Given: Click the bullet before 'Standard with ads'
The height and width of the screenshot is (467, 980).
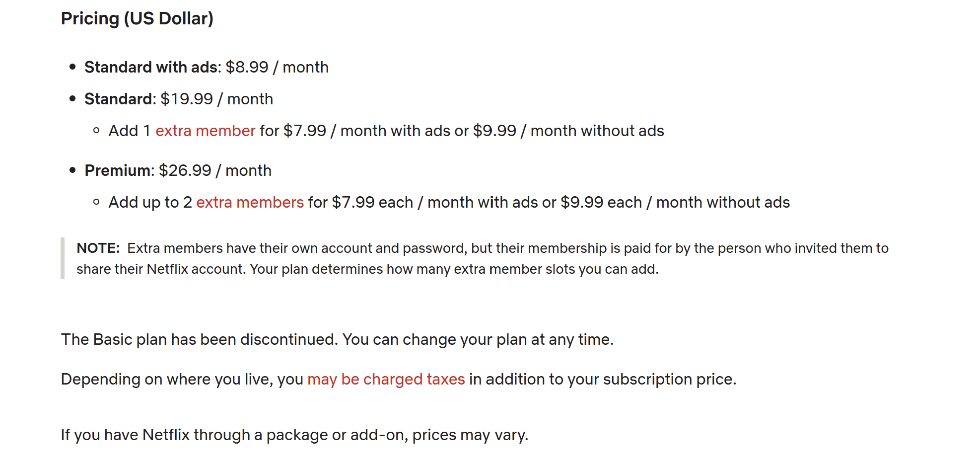Looking at the screenshot, I should pos(72,67).
